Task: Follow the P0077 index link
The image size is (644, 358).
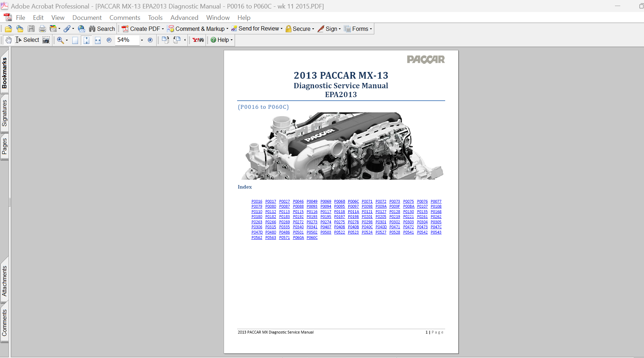Action: (436, 201)
